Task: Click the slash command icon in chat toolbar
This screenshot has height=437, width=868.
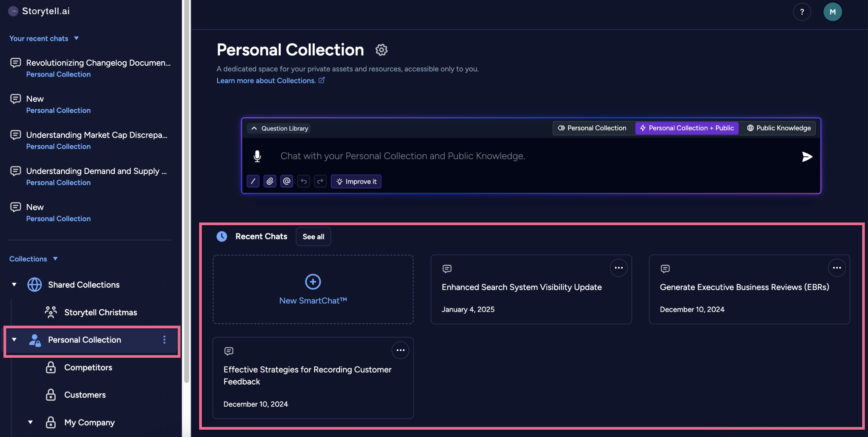Action: click(x=253, y=181)
